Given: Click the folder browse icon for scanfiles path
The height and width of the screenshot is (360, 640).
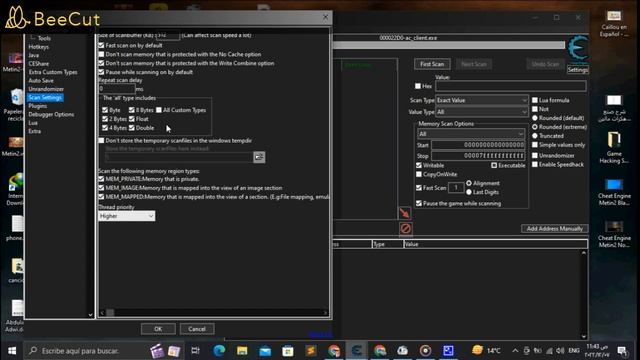Looking at the screenshot, I should [259, 157].
